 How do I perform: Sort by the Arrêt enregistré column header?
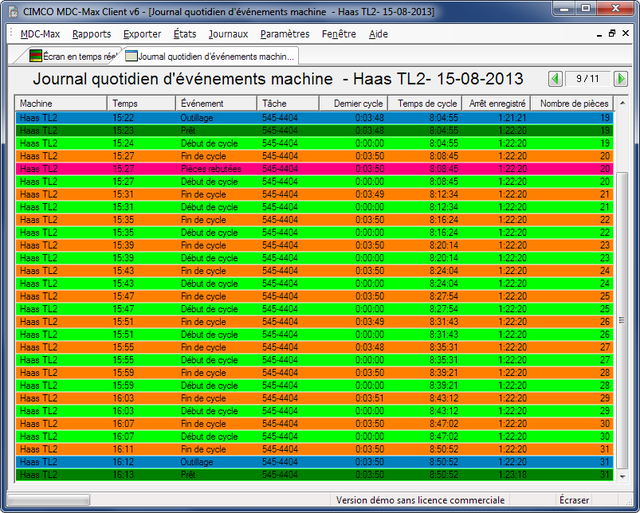point(496,104)
